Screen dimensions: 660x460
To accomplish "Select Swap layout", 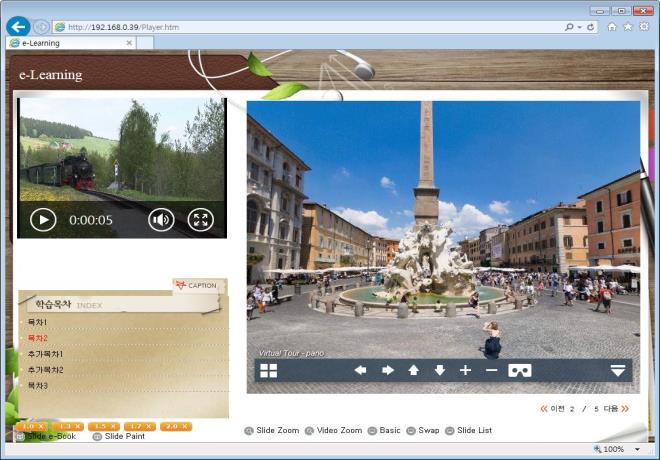I will [x=423, y=431].
